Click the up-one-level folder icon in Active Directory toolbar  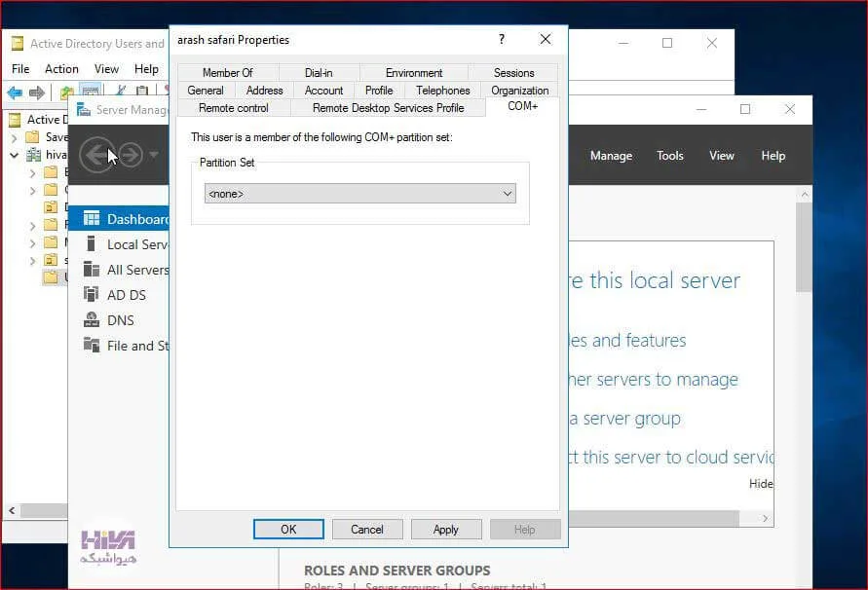[x=67, y=92]
